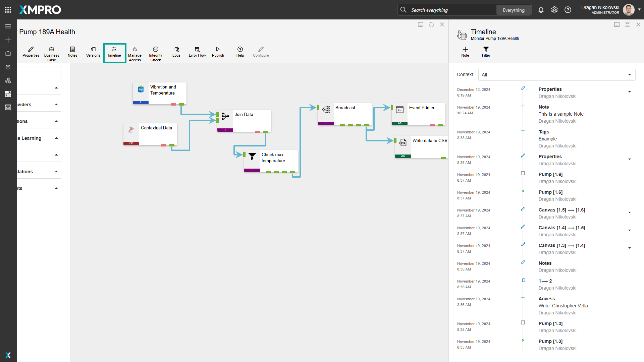Viewport: 644px width, 362px height.
Task: Open the apps grid menu
Action: click(8, 9)
